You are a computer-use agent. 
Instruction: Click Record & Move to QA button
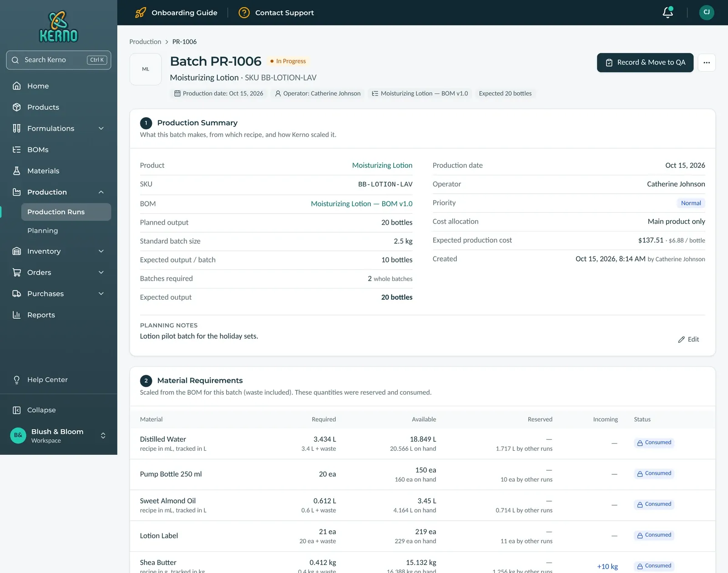coord(645,63)
